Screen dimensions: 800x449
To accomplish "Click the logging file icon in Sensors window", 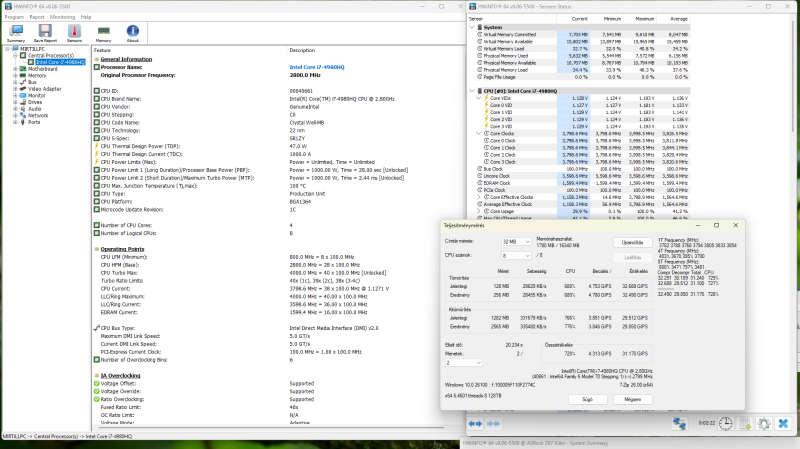I will (x=745, y=423).
